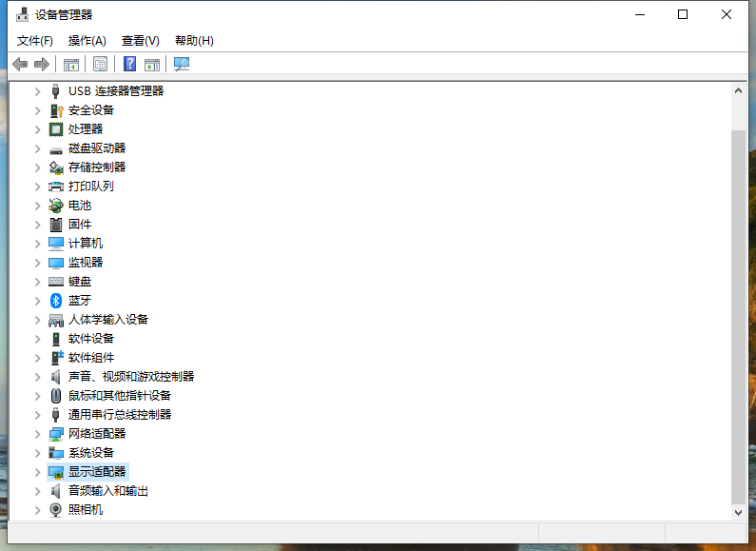The image size is (756, 551).
Task: Click the 蓝牙 Bluetooth icon
Action: click(x=56, y=301)
